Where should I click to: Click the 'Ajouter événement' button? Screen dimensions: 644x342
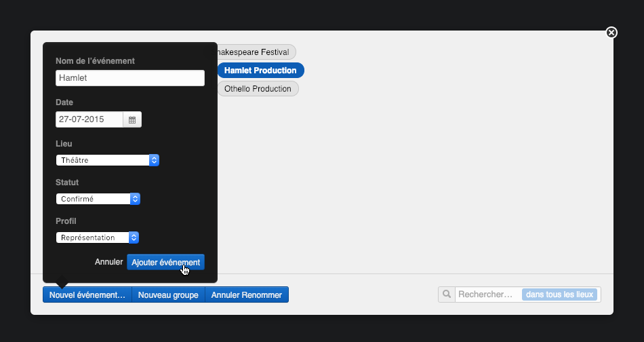click(x=165, y=262)
